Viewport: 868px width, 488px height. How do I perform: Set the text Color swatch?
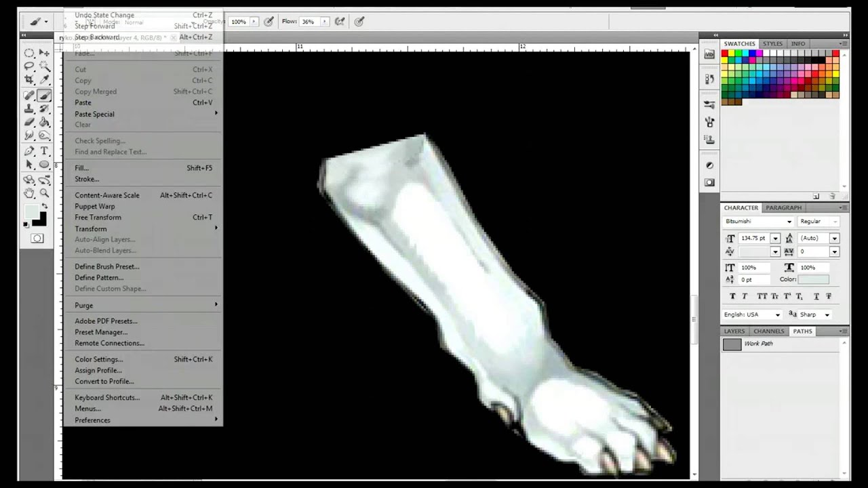[813, 279]
